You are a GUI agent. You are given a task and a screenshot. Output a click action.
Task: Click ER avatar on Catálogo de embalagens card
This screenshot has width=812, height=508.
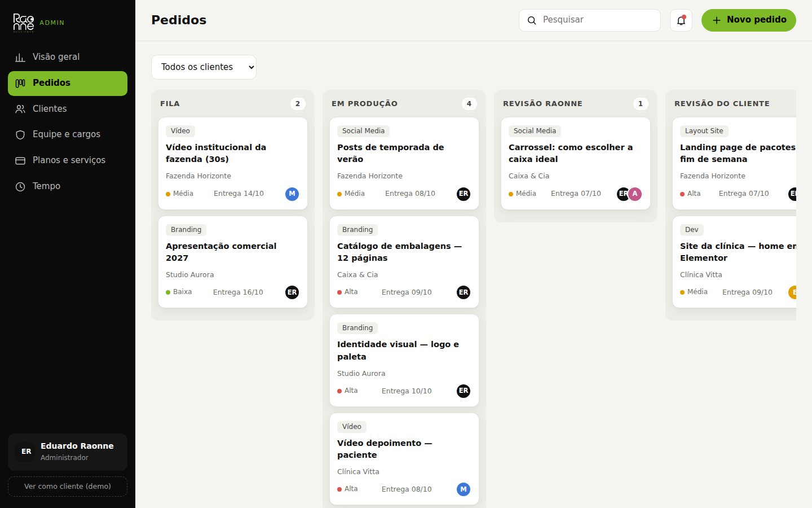click(464, 292)
